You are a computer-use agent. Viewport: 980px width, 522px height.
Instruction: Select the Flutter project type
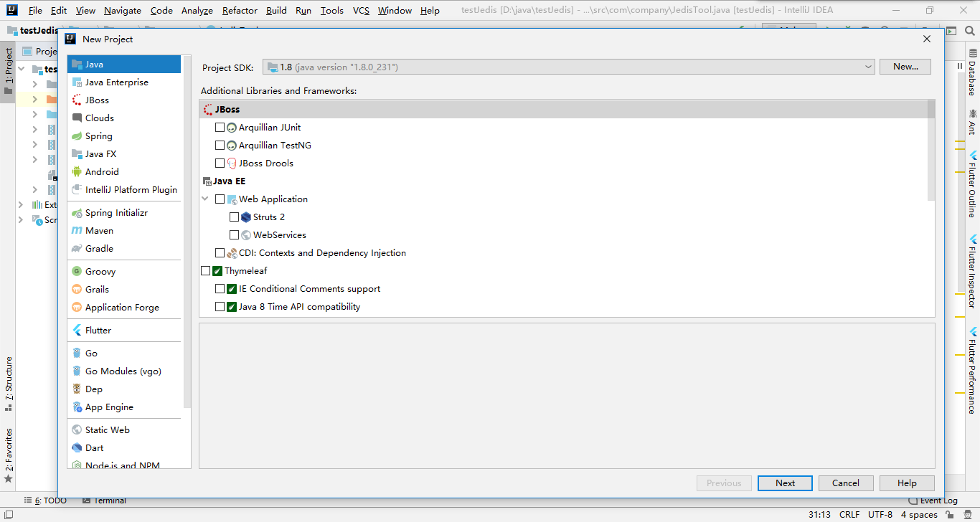click(x=99, y=330)
